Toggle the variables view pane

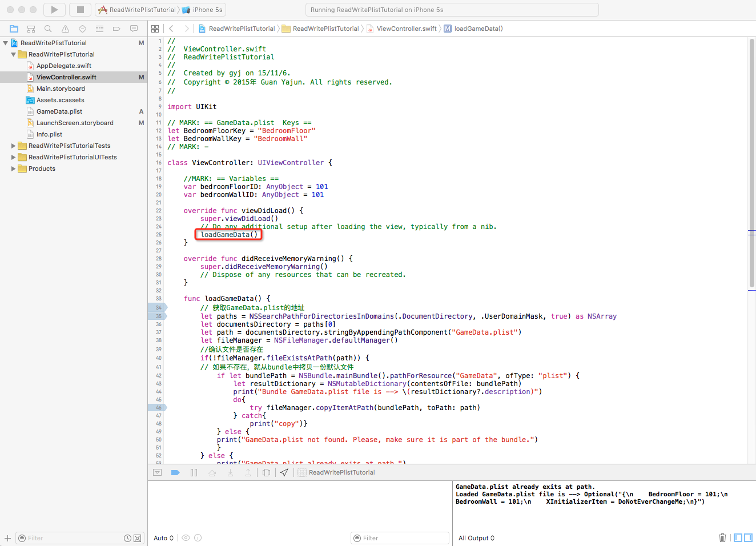[x=738, y=538]
